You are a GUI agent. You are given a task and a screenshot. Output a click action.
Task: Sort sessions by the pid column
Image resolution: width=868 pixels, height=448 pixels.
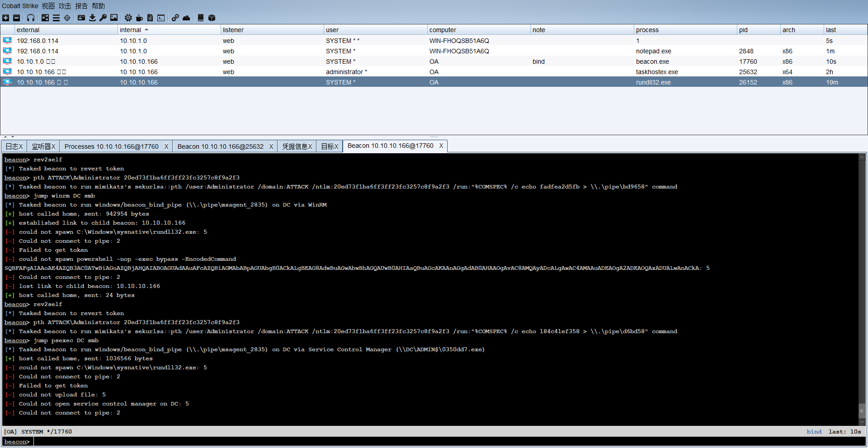tap(759, 30)
